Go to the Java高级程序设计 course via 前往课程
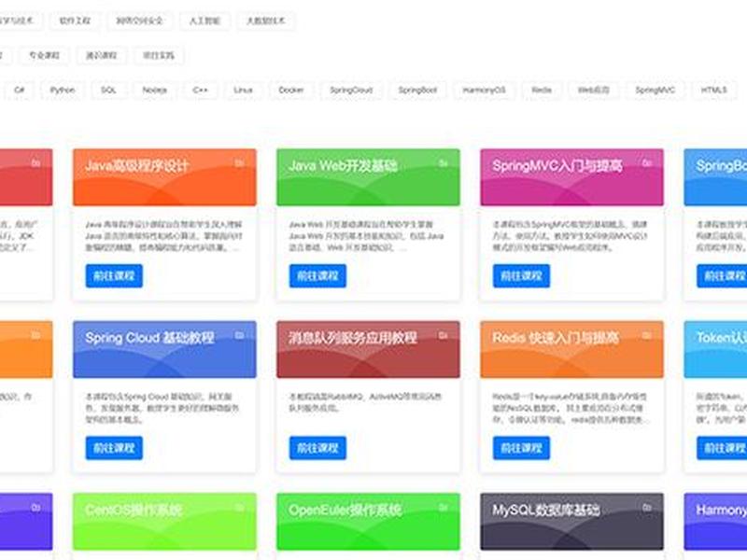Screen dimensions: 747x560 click(114, 275)
